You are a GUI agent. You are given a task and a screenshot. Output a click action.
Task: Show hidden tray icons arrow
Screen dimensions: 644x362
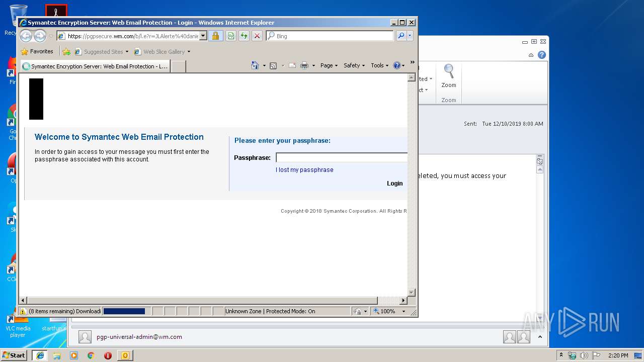point(561,355)
